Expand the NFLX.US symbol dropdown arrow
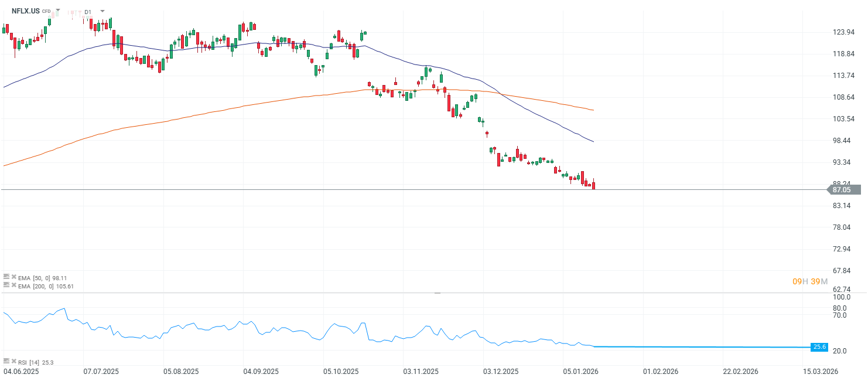Image resolution: width=868 pixels, height=381 pixels. pos(58,11)
